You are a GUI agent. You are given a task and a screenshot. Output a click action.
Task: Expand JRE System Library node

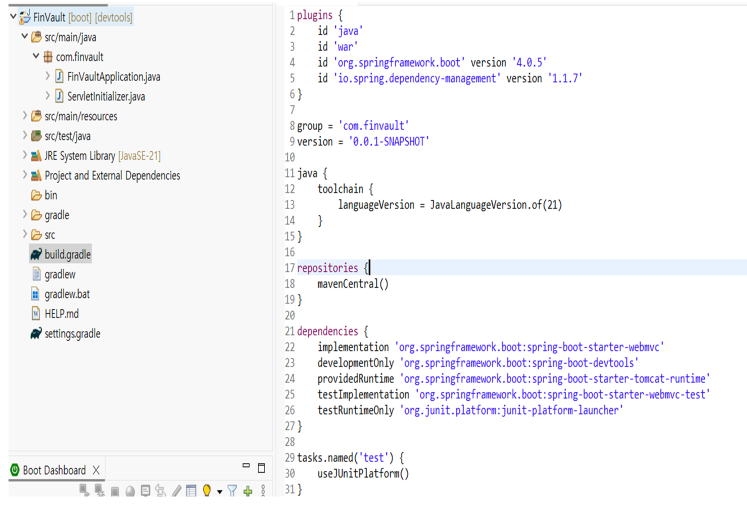coord(25,155)
